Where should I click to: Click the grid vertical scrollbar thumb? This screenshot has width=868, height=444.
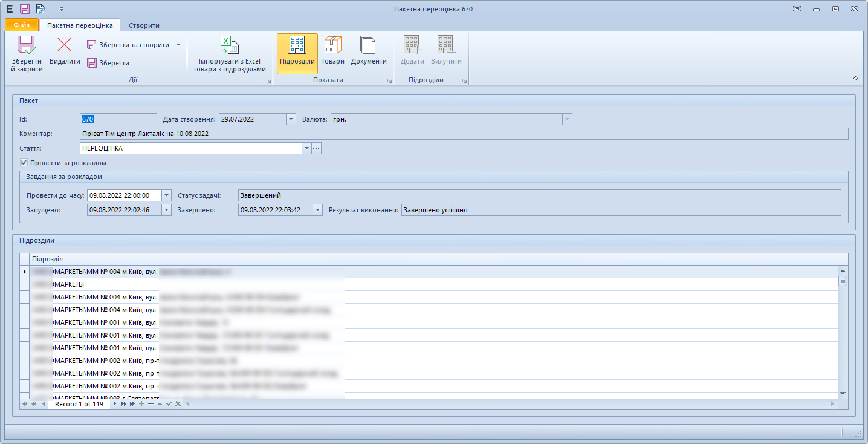843,281
